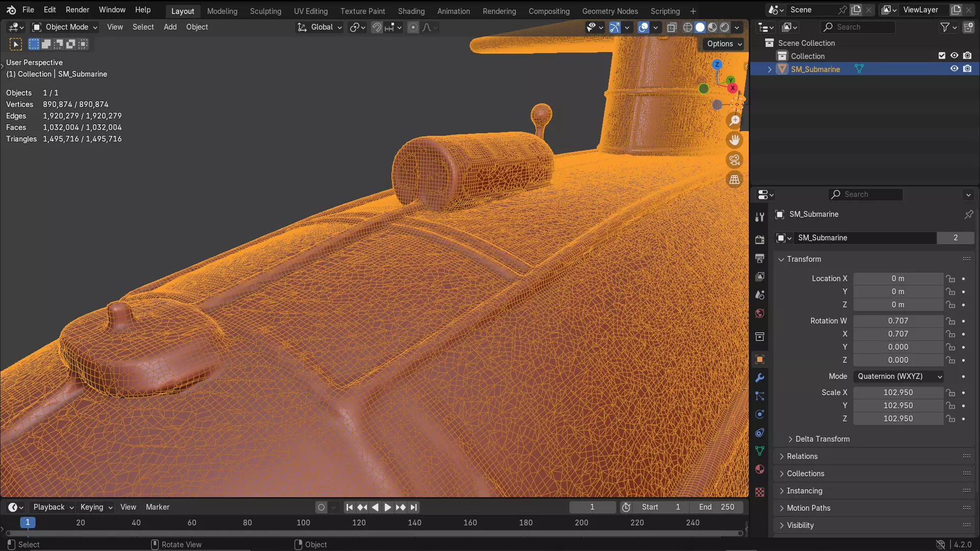
Task: Toggle X-ray view icon
Action: click(672, 28)
